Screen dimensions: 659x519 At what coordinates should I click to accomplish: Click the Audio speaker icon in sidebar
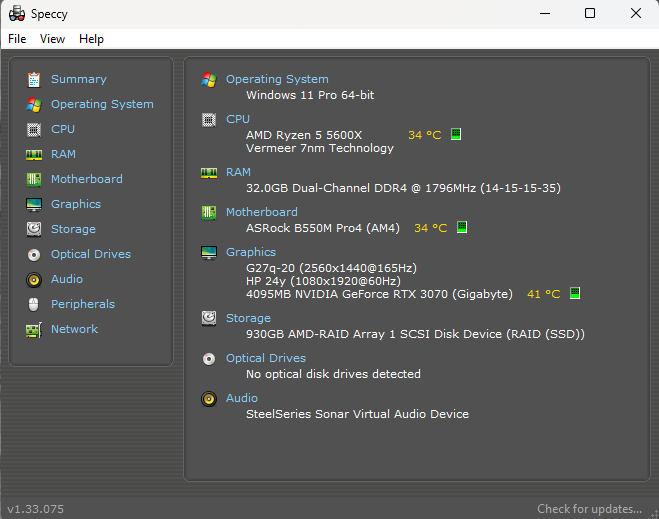pyautogui.click(x=34, y=279)
